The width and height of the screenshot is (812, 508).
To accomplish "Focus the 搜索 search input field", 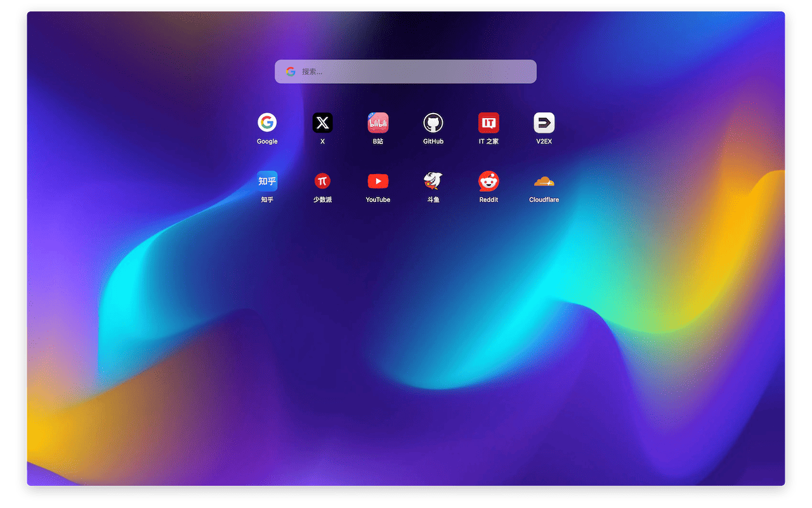I will 412,72.
